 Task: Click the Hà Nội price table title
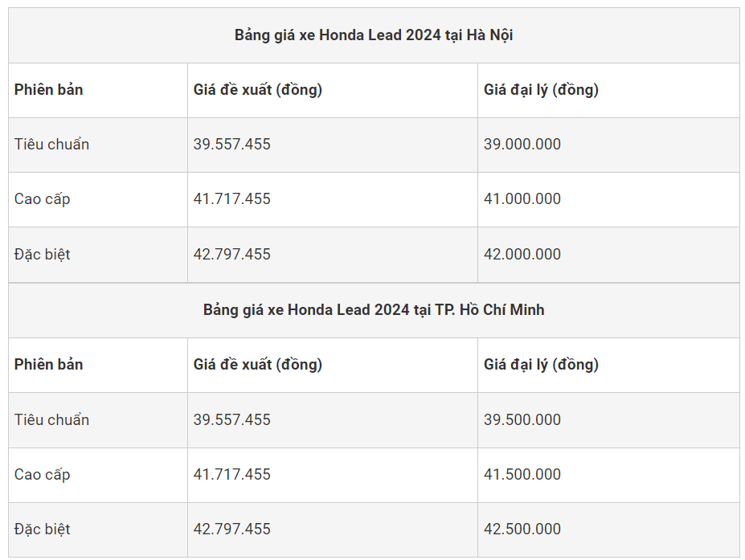(374, 35)
